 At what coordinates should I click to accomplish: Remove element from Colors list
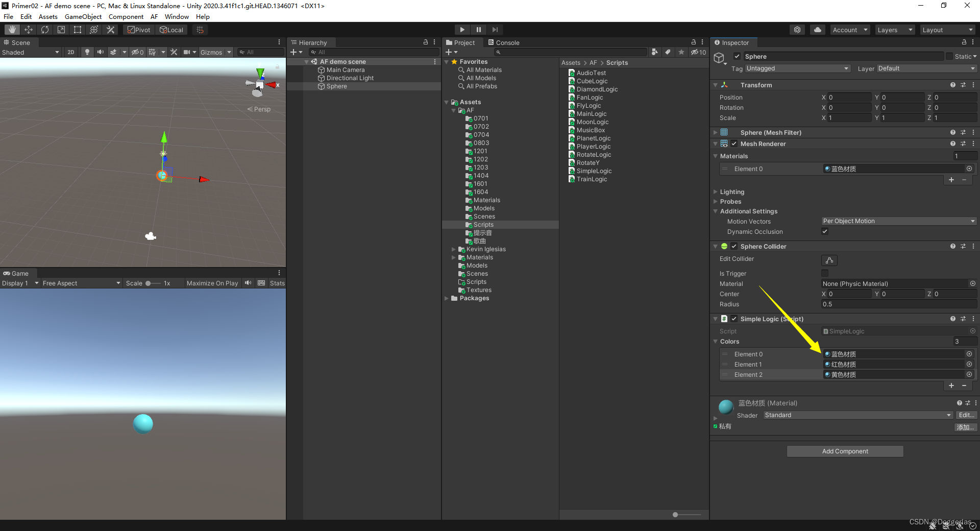click(964, 385)
